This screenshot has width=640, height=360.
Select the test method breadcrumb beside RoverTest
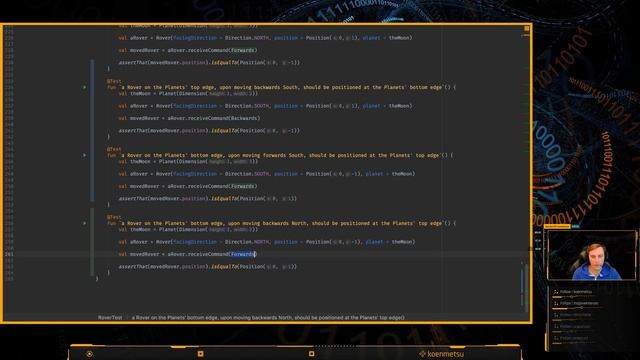(x=268, y=317)
